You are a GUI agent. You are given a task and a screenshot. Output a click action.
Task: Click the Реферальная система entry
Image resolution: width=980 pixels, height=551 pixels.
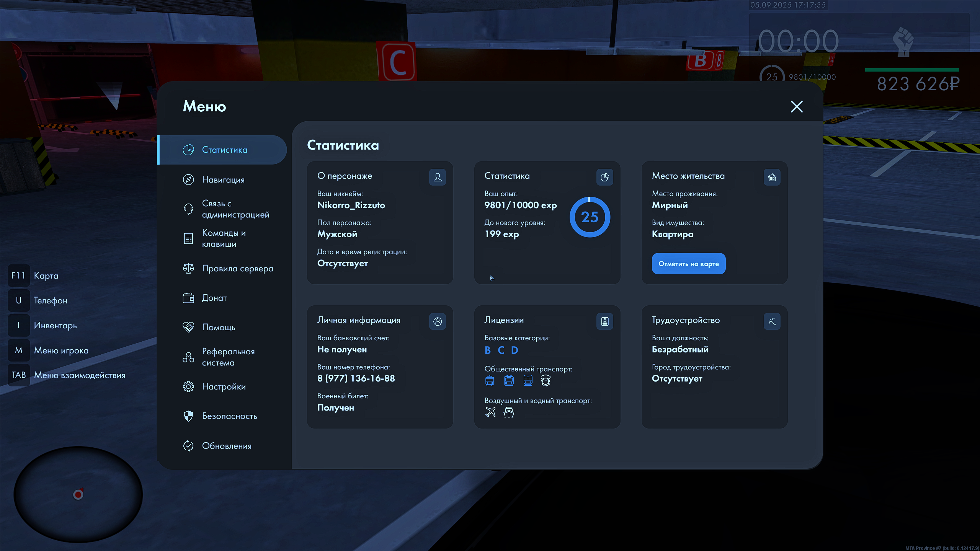(x=228, y=357)
